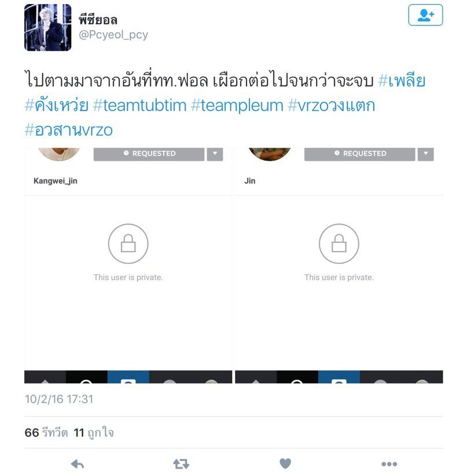Open the three-dot more options

click(x=389, y=464)
